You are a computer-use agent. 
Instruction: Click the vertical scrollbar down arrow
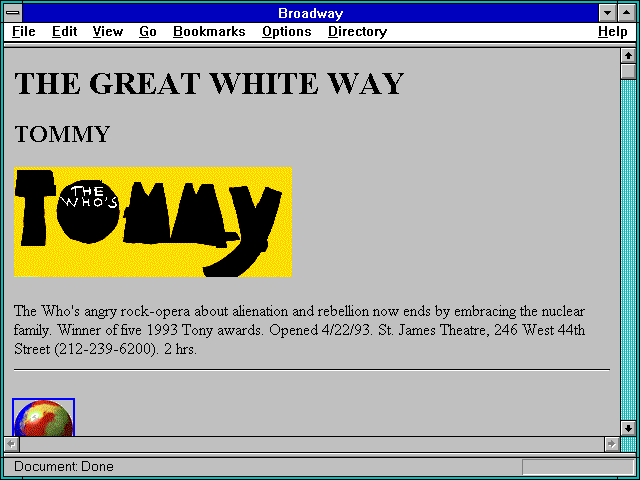[628, 428]
